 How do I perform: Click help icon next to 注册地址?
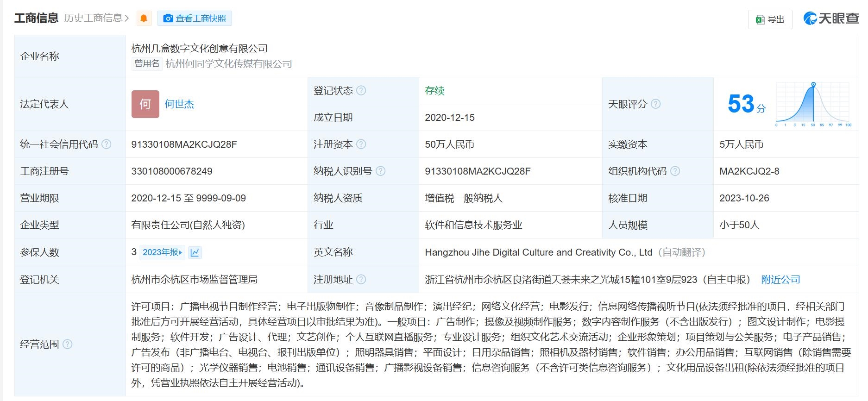(361, 280)
